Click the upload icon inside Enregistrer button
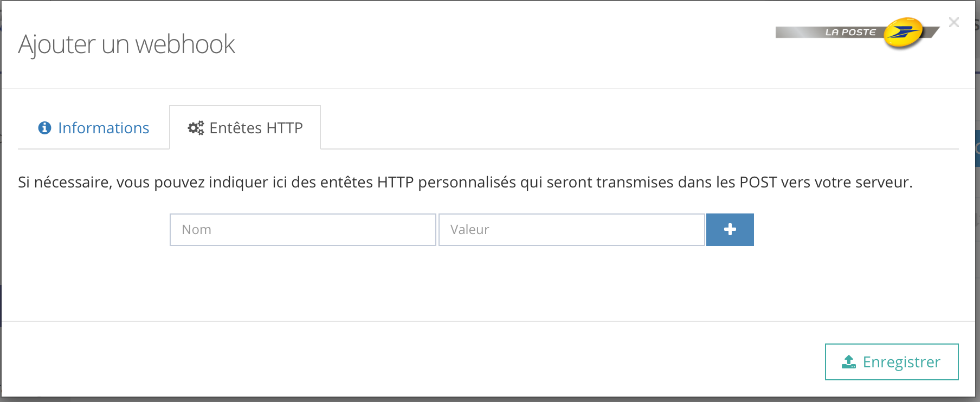 (x=848, y=362)
